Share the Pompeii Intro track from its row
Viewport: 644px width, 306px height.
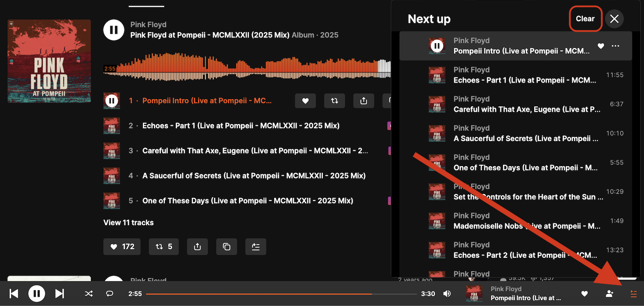coord(364,101)
